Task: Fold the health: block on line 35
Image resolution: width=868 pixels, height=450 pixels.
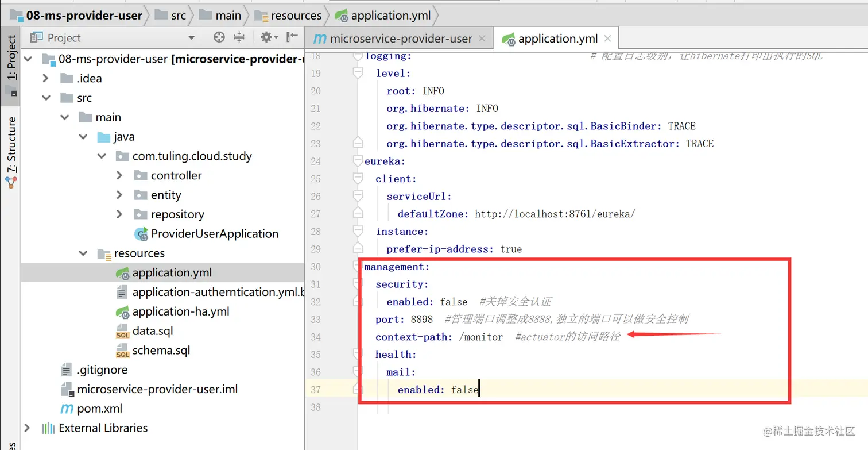Action: [x=358, y=355]
